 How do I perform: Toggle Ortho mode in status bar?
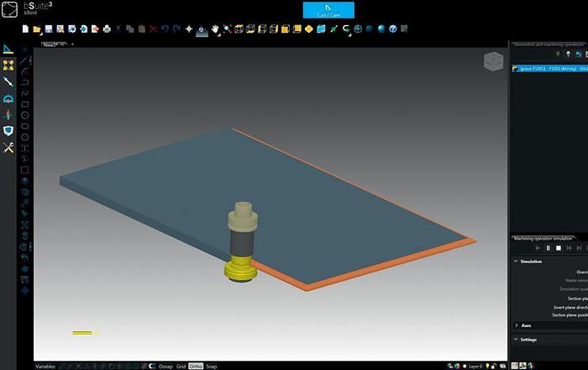click(x=196, y=366)
